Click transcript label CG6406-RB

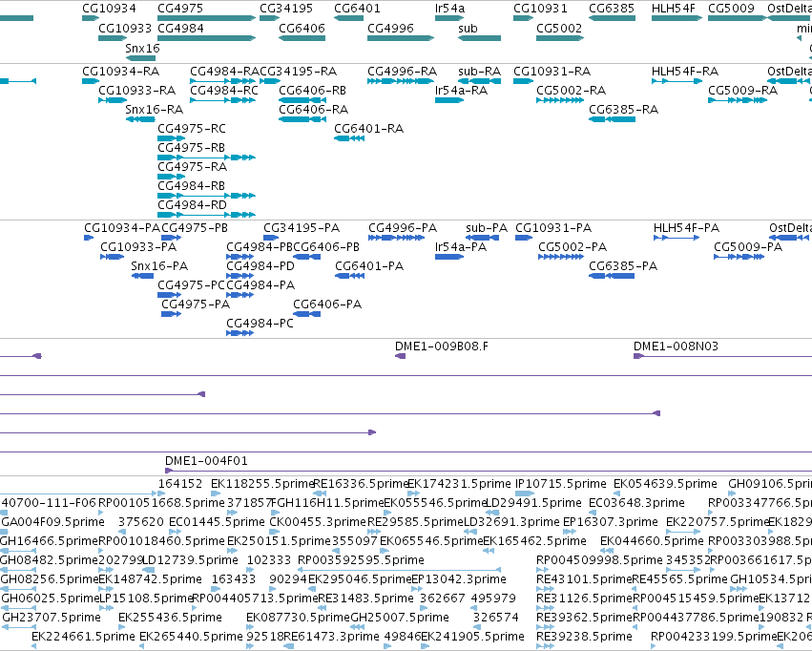[313, 90]
